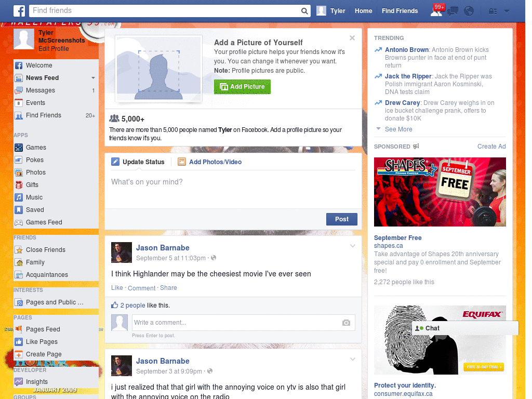
Task: Click the Find friends search field
Action: point(165,11)
